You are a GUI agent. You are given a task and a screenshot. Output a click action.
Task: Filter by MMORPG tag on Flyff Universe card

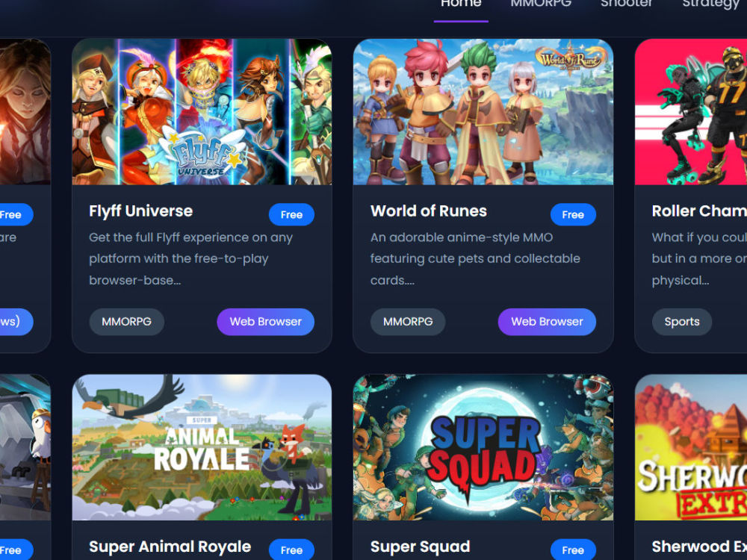click(x=127, y=321)
